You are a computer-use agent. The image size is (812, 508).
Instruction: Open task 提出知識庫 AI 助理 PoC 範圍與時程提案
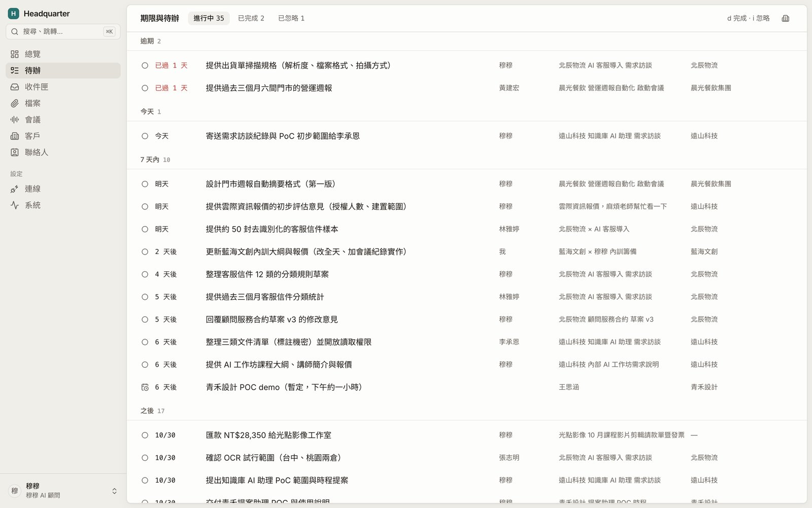[277, 481]
